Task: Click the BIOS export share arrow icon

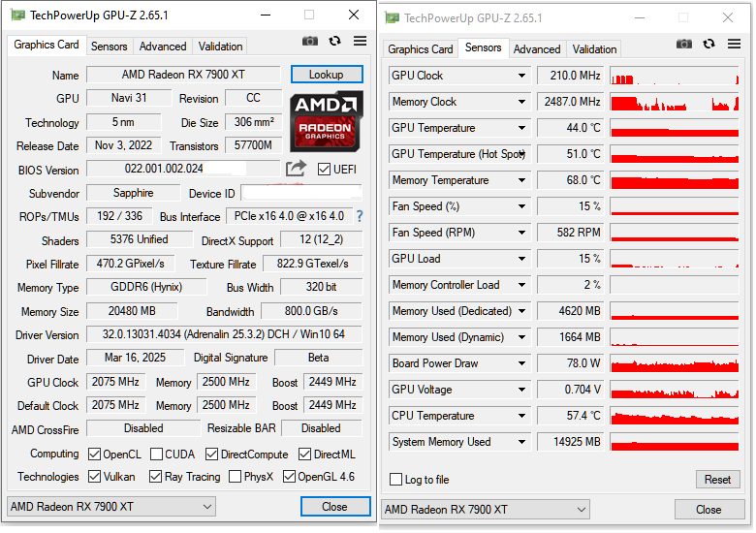Action: click(296, 169)
